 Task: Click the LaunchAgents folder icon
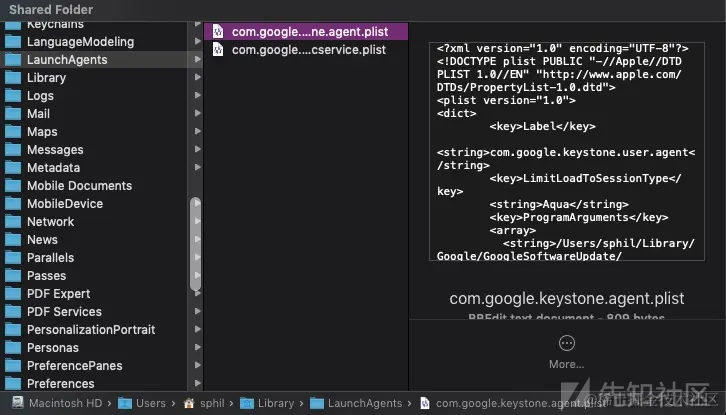click(x=13, y=60)
